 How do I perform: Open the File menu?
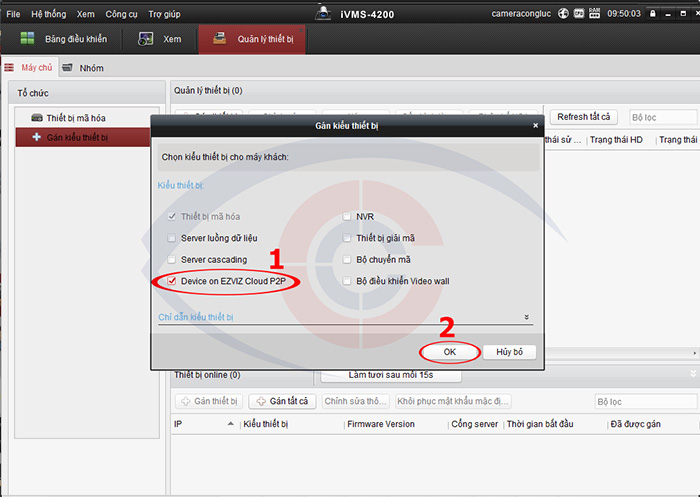click(13, 14)
